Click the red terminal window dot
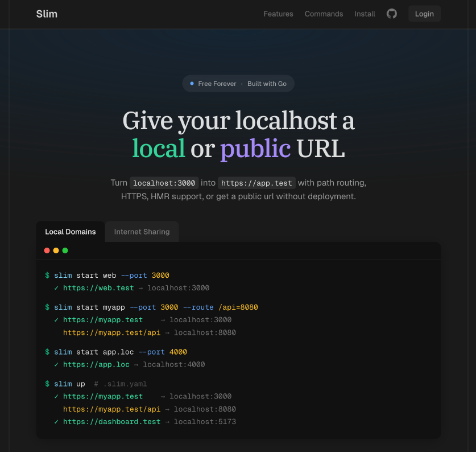Image resolution: width=476 pixels, height=452 pixels. coord(47,250)
